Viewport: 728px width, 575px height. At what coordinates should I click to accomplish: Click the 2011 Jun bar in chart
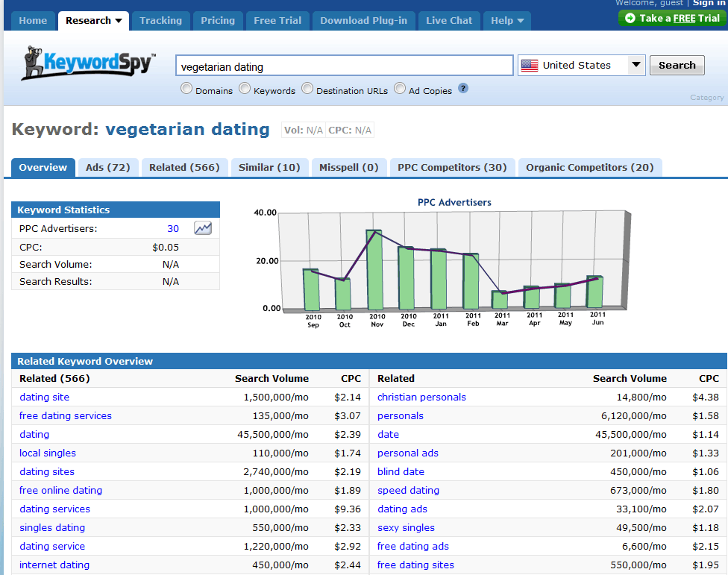(x=595, y=292)
